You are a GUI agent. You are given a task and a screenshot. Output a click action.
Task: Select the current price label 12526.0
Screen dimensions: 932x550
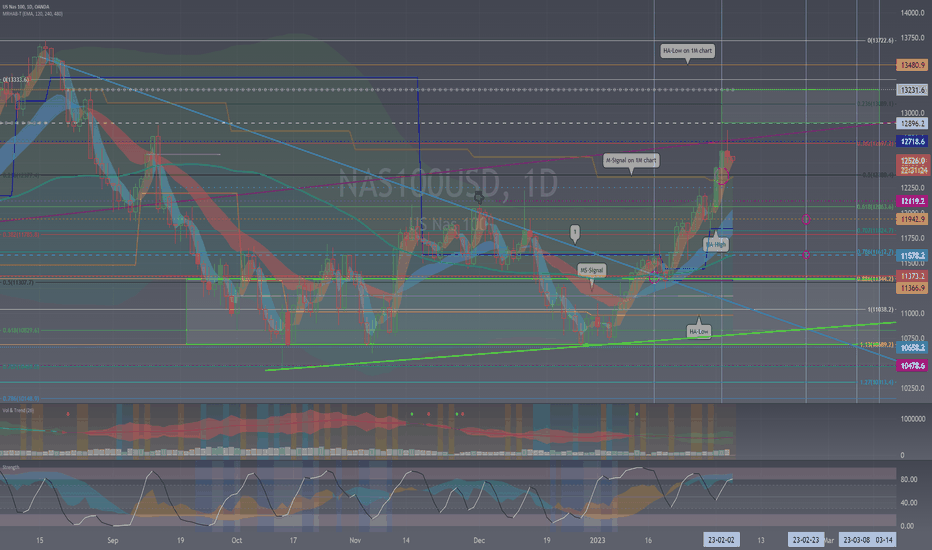pos(912,161)
